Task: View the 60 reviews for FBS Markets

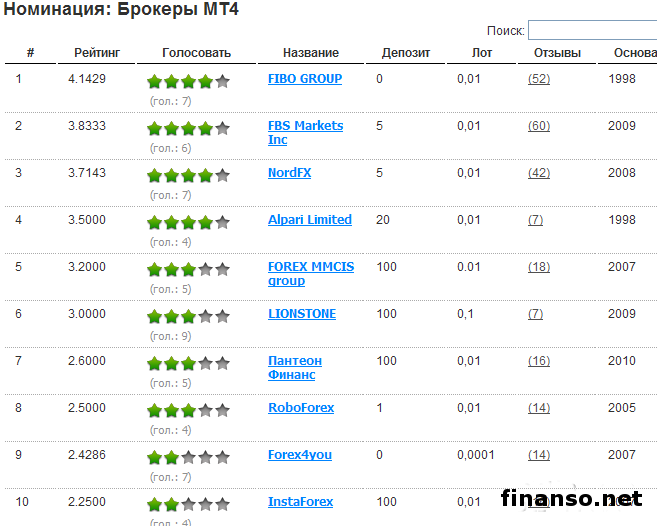Action: [539, 126]
